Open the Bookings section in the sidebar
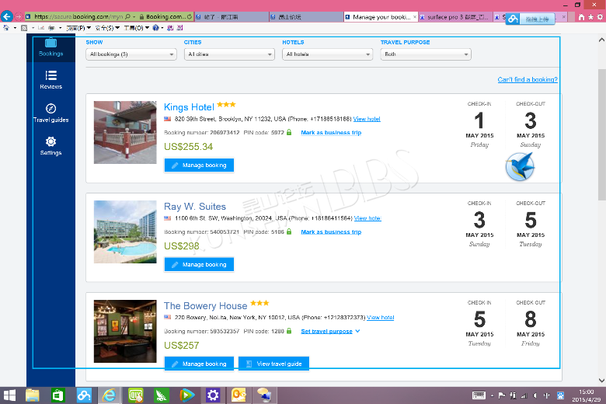Screen dimensions: 606x404 point(51,48)
